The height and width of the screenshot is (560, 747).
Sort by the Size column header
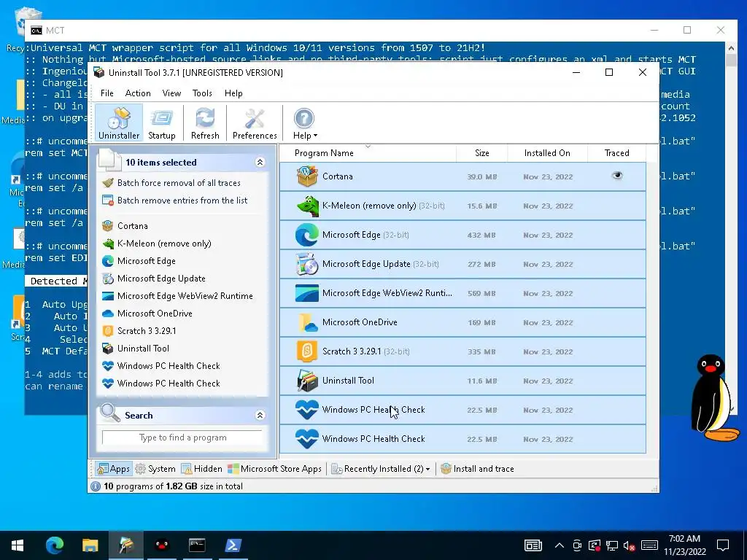click(x=481, y=153)
